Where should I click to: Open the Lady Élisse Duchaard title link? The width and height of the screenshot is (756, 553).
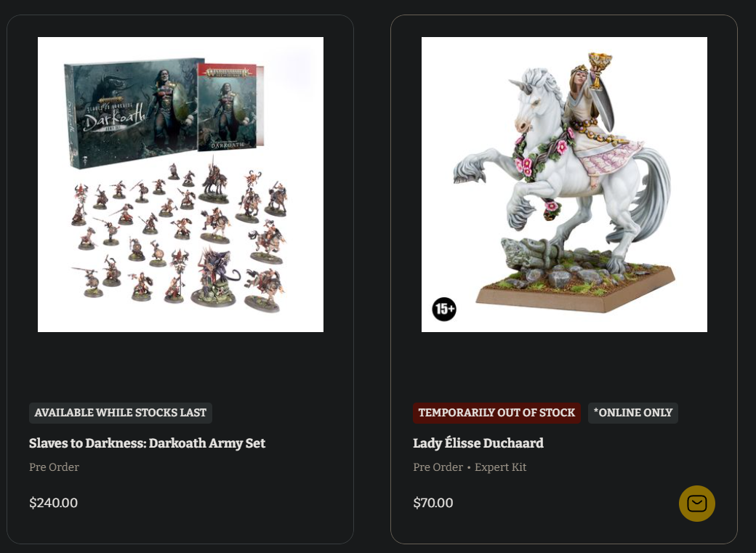point(478,443)
